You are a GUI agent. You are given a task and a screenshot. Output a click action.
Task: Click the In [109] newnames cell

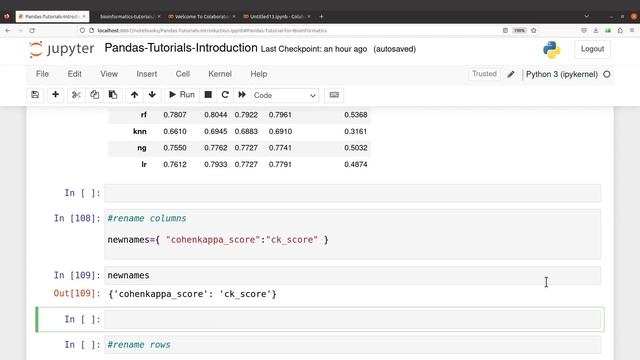tap(352, 276)
